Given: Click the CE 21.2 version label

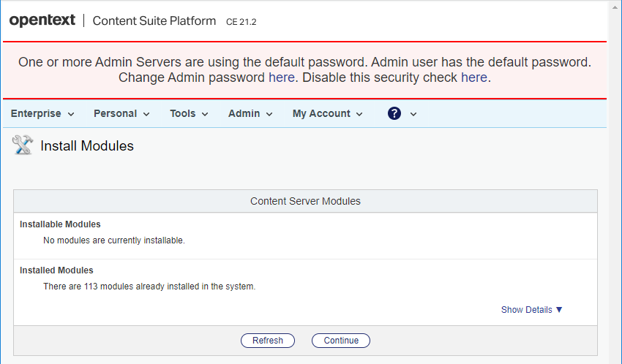Looking at the screenshot, I should (241, 22).
